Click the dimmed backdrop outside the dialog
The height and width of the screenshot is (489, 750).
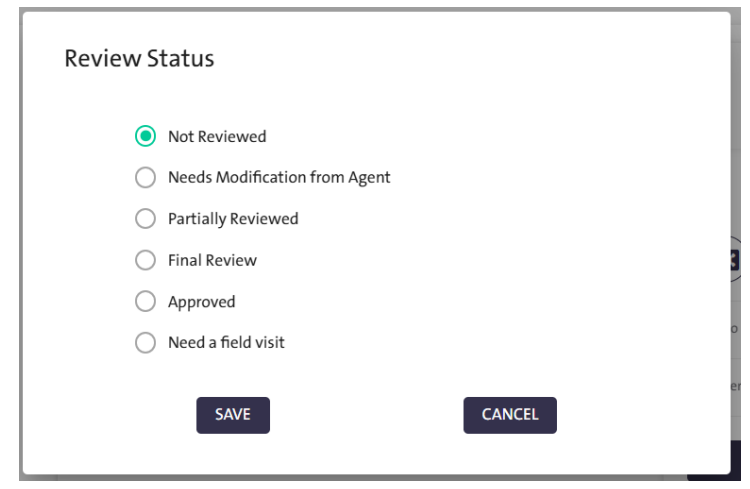(x=10, y=250)
